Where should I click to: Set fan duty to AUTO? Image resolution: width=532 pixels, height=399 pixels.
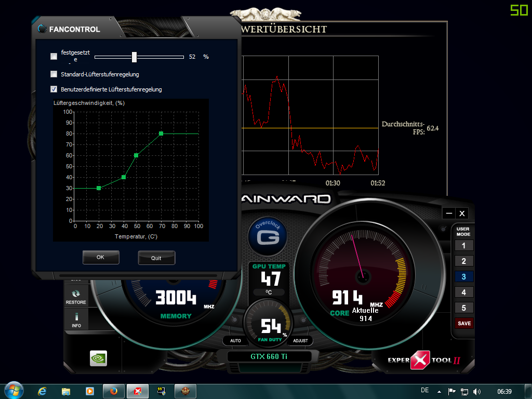tap(235, 341)
